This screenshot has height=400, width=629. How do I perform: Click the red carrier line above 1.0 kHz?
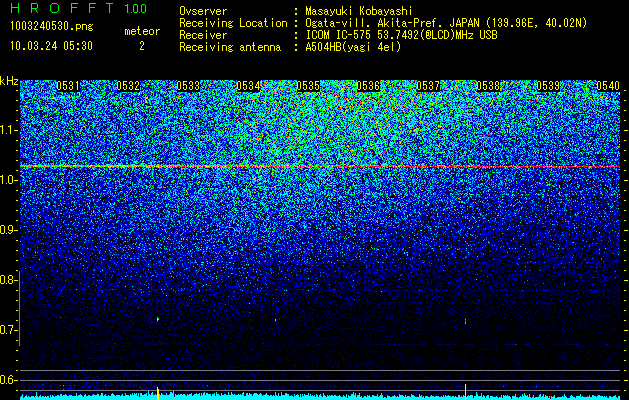tap(320, 166)
